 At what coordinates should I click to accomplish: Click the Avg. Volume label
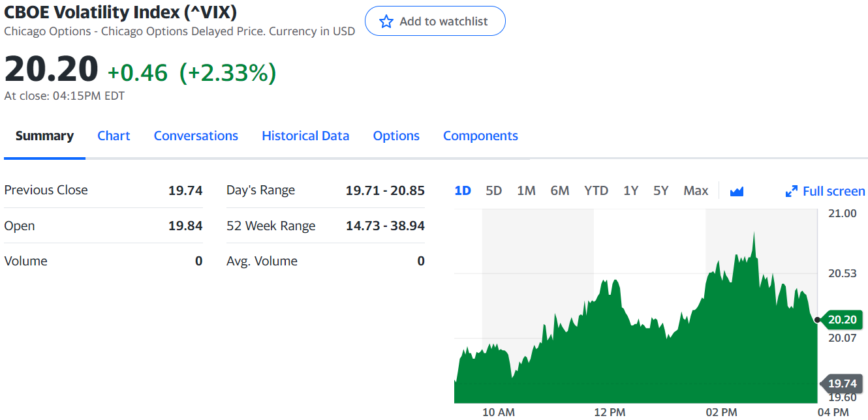262,262
